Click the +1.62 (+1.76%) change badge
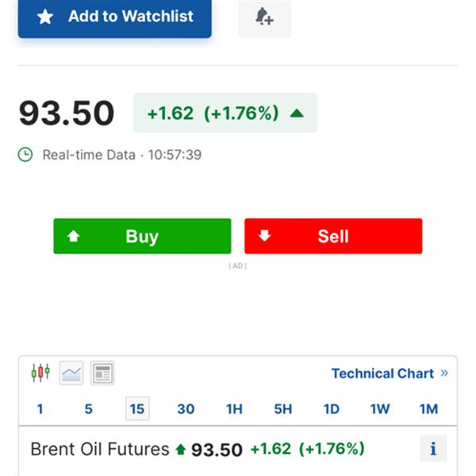Image resolution: width=476 pixels, height=476 pixels. tap(225, 113)
